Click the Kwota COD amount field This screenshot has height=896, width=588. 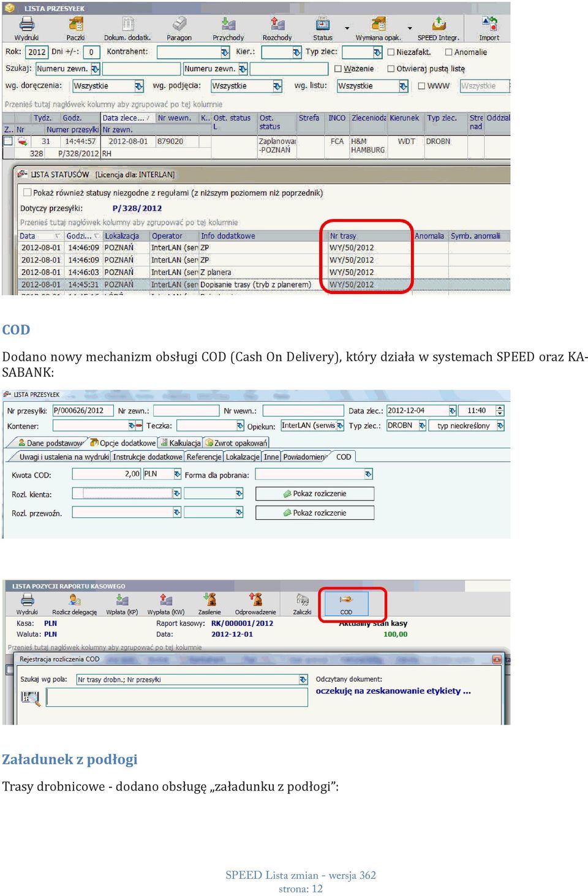click(x=107, y=475)
